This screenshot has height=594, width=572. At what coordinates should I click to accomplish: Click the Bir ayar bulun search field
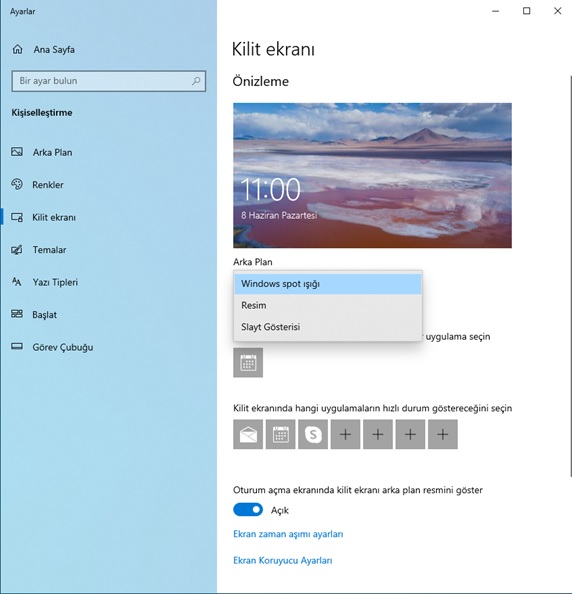tap(109, 81)
